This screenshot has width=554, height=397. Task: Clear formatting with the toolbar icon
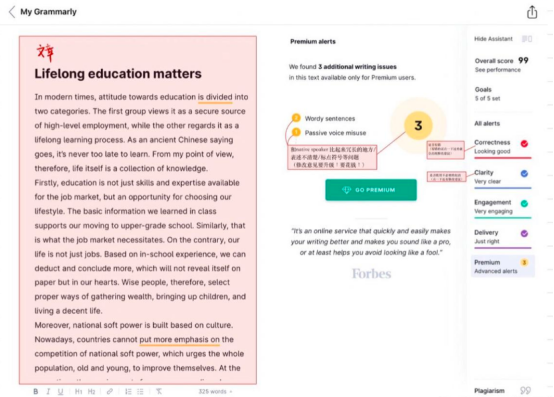click(x=159, y=391)
